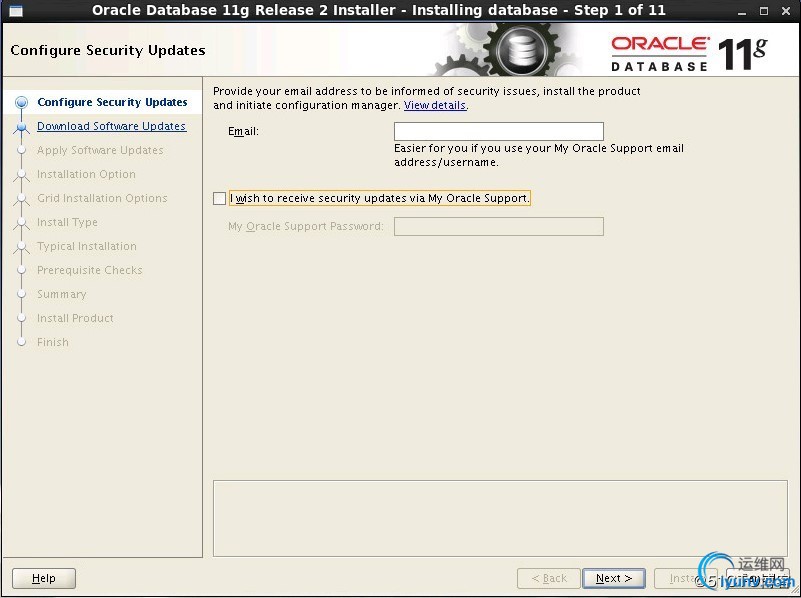Image resolution: width=801 pixels, height=598 pixels.
Task: Enable security updates via My Oracle Support checkbox
Action: pos(219,198)
